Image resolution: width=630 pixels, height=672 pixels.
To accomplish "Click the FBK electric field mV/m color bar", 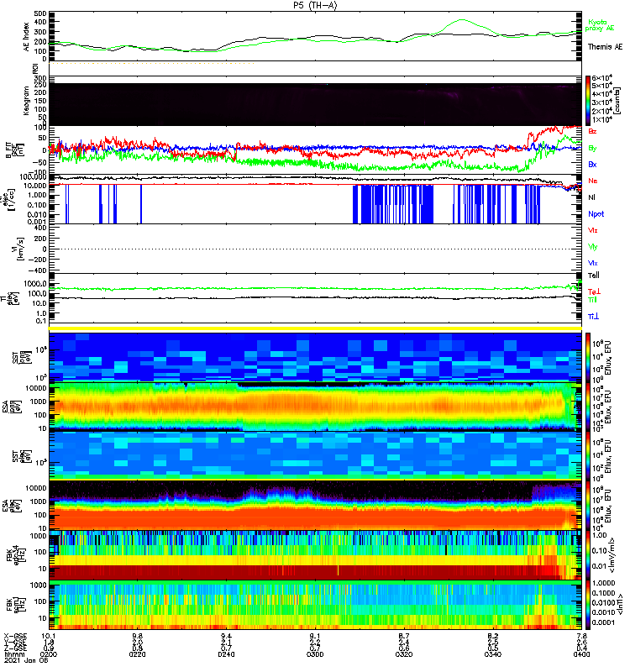I will [x=588, y=554].
